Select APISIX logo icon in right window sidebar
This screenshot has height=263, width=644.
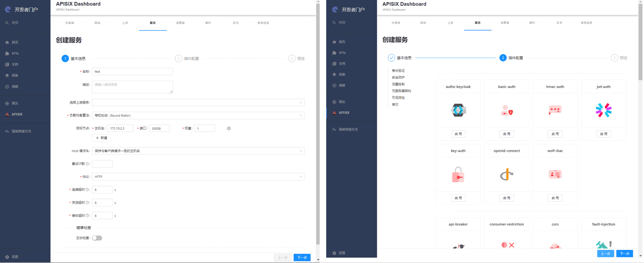(334, 113)
